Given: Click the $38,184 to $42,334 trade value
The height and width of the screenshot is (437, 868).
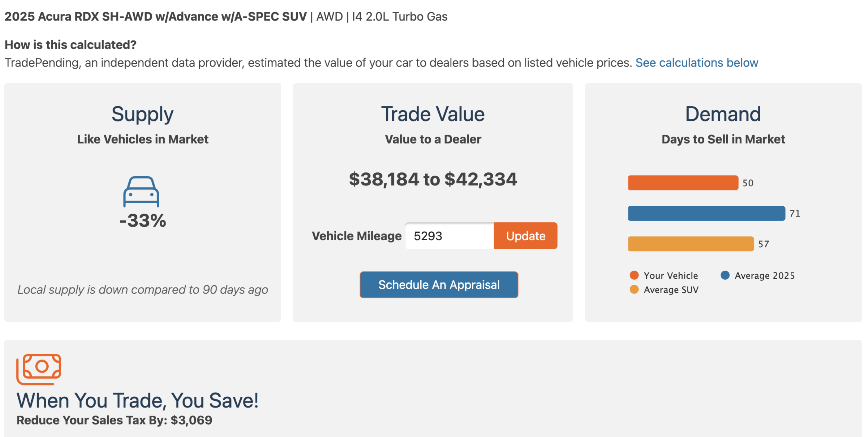Looking at the screenshot, I should pos(433,179).
